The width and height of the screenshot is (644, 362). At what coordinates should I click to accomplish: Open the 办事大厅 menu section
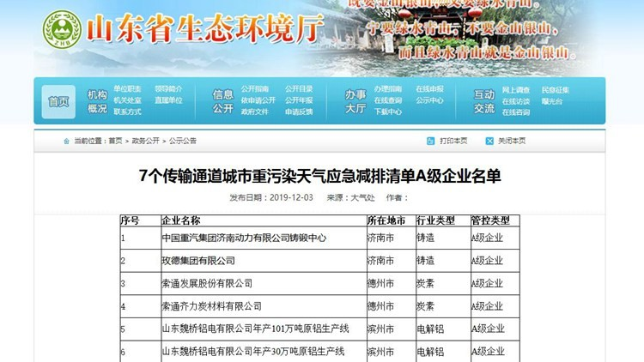pyautogui.click(x=355, y=101)
